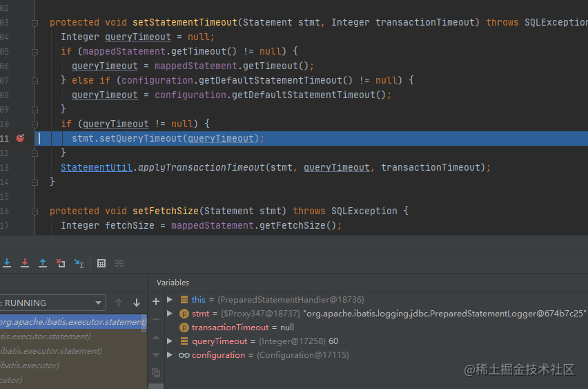Open the Evaluate Expression calculator icon
This screenshot has width=588, height=389.
point(101,263)
